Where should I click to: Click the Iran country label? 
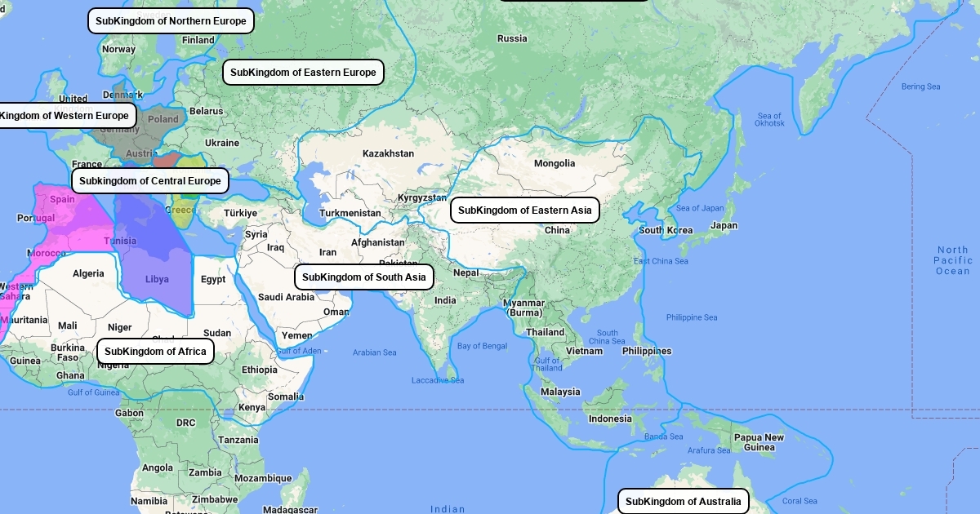pos(327,252)
